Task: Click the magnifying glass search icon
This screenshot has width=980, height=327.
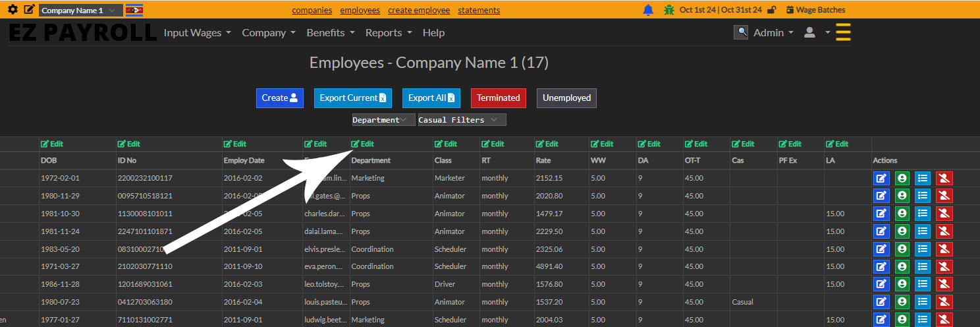Action: coord(741,32)
